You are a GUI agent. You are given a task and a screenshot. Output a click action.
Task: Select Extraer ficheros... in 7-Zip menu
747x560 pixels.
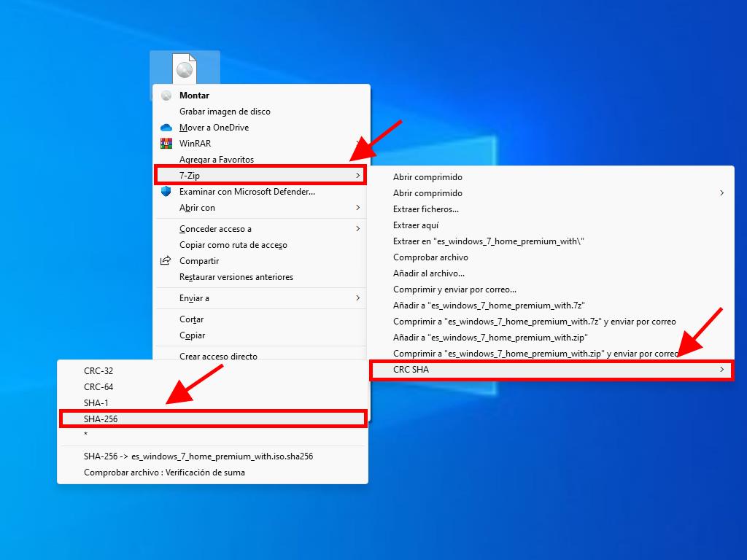coord(551,209)
